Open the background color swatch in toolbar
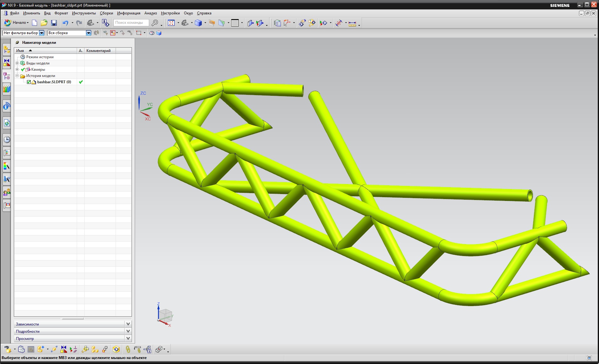The width and height of the screenshot is (599, 364). click(235, 23)
